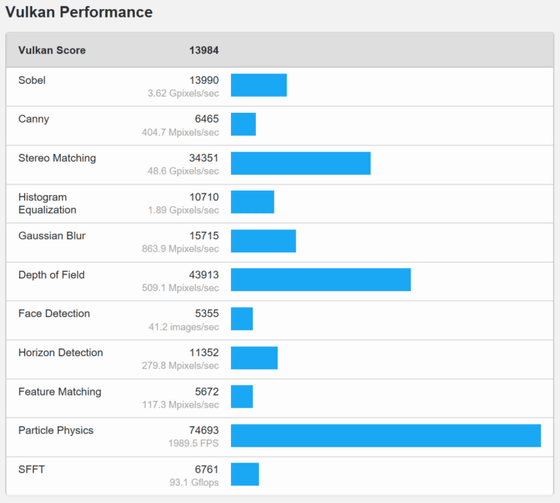
Task: Click the 3.62 Gpixels/sec rate
Action: pyautogui.click(x=183, y=93)
